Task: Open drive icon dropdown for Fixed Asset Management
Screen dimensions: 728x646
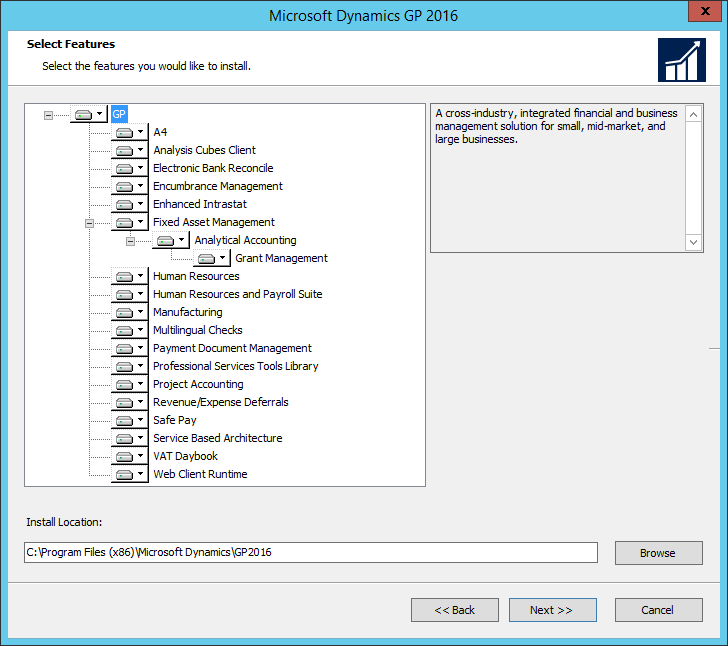Action: pyautogui.click(x=130, y=222)
